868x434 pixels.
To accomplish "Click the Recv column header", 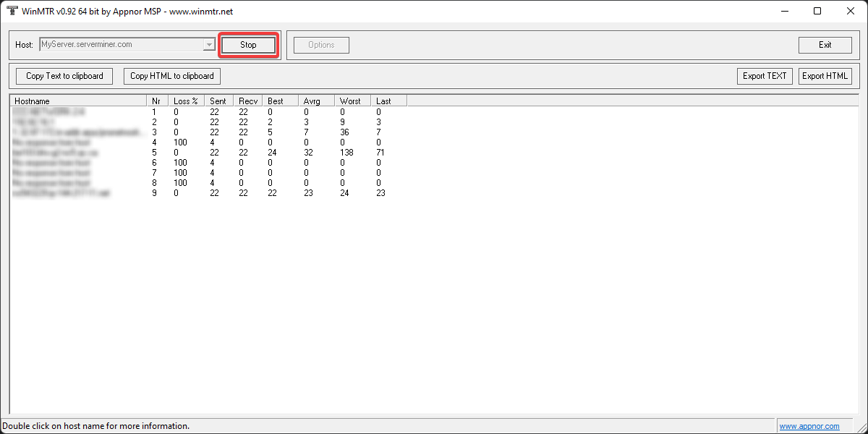I will pyautogui.click(x=247, y=101).
